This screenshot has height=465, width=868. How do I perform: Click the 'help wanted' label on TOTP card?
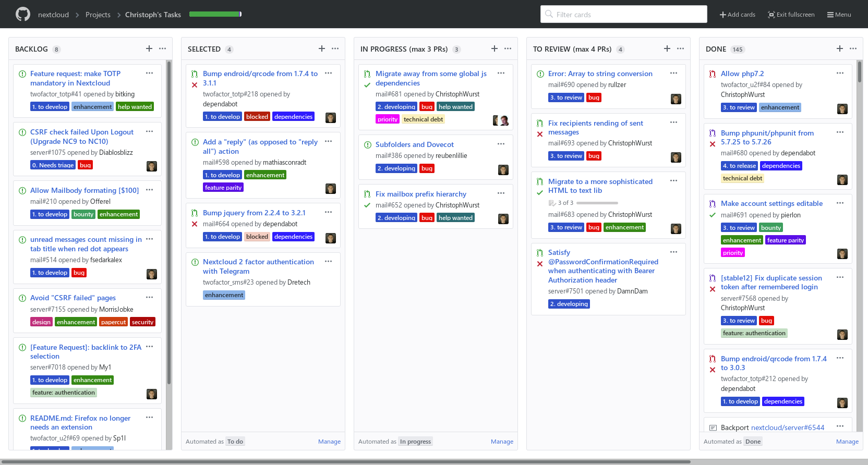tap(135, 107)
